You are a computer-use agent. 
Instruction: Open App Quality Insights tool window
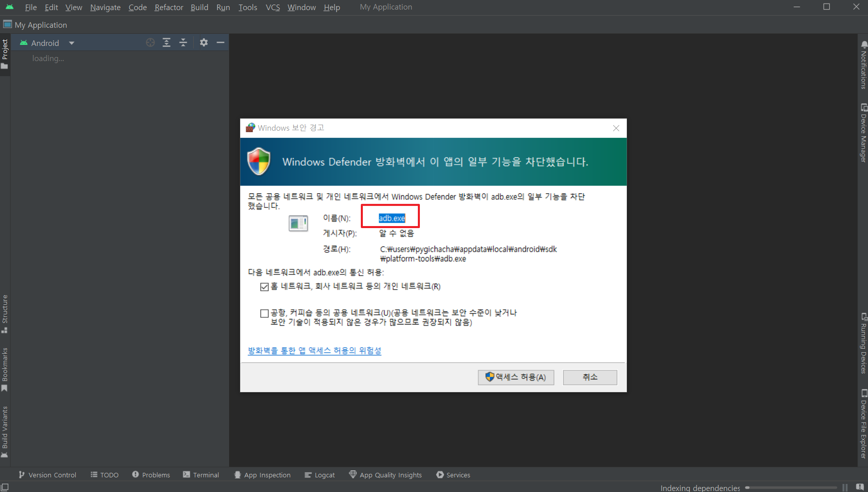(385, 475)
